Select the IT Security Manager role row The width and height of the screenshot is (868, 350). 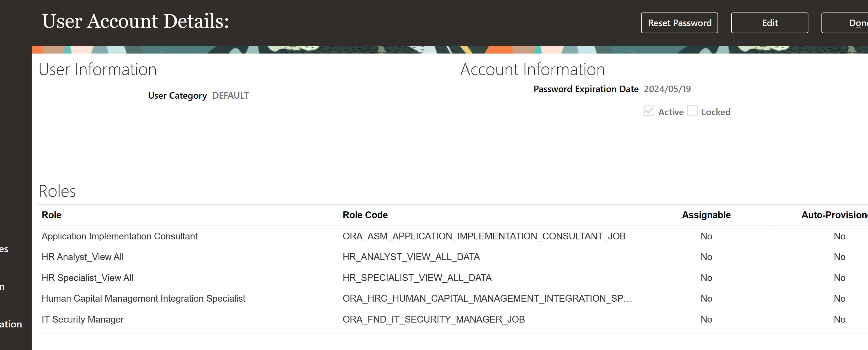click(82, 319)
